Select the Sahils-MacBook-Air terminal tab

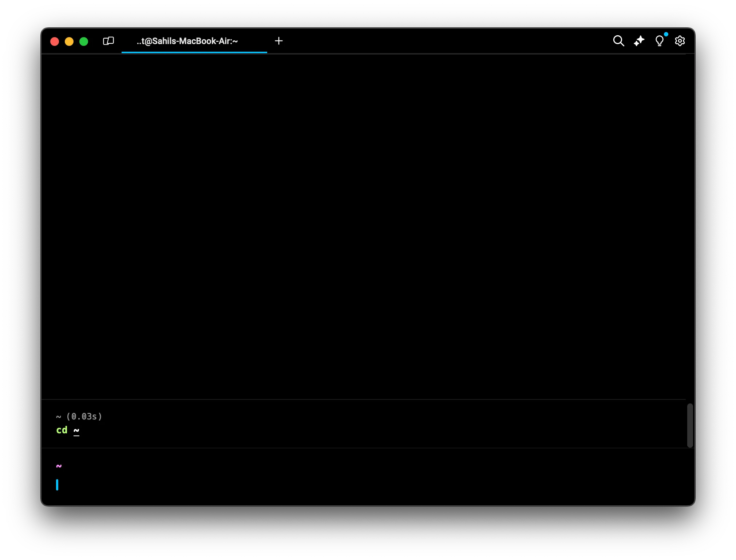pyautogui.click(x=187, y=41)
